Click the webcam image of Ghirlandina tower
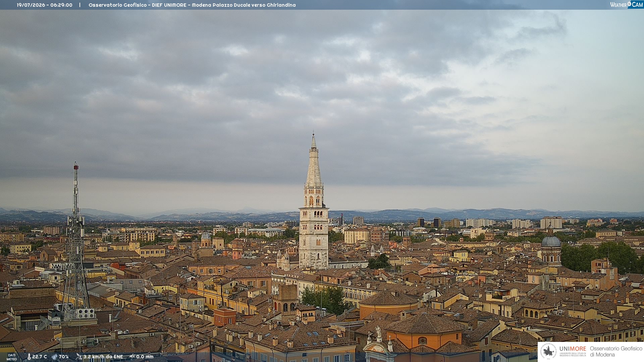 [314, 201]
